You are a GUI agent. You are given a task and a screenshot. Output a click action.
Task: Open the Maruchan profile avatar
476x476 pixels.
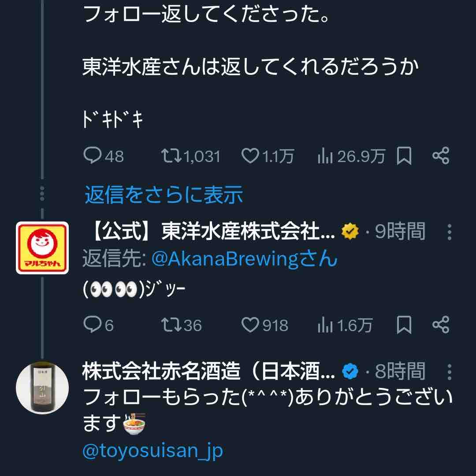[42, 248]
